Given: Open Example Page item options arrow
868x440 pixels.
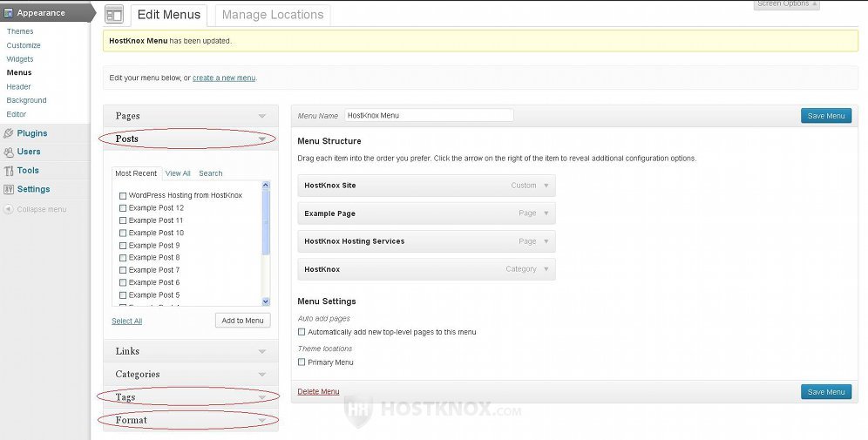Looking at the screenshot, I should [x=546, y=213].
